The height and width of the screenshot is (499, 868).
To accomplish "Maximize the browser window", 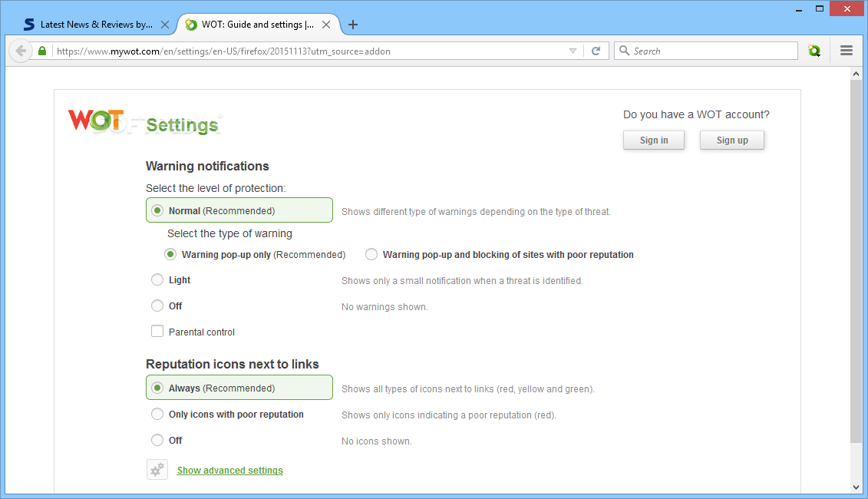I will pyautogui.click(x=820, y=8).
